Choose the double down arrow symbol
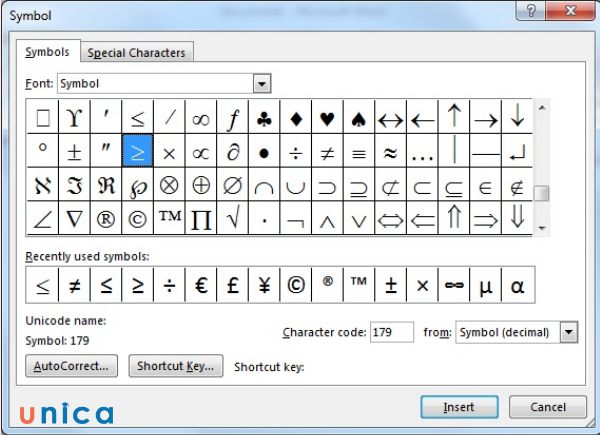Image resolution: width=600 pixels, height=435 pixels. coord(517,218)
